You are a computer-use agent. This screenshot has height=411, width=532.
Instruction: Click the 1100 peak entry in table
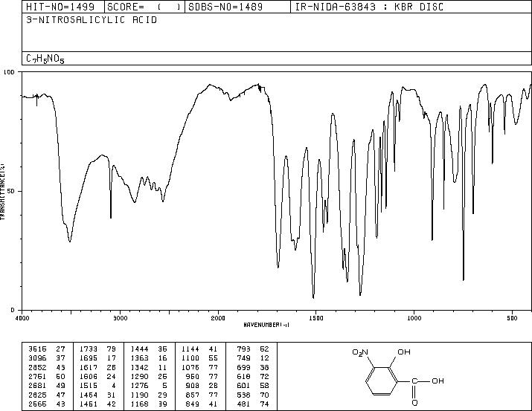coord(200,358)
